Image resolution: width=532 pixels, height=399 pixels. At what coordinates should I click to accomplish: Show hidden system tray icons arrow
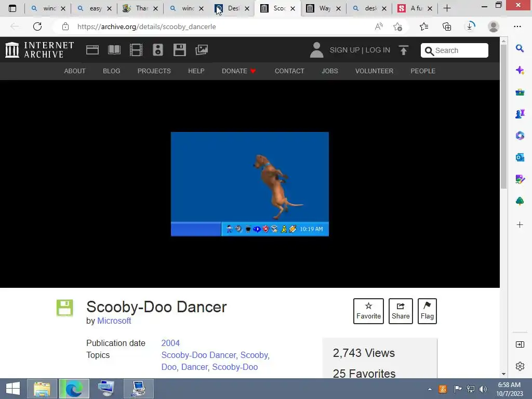[430, 389]
